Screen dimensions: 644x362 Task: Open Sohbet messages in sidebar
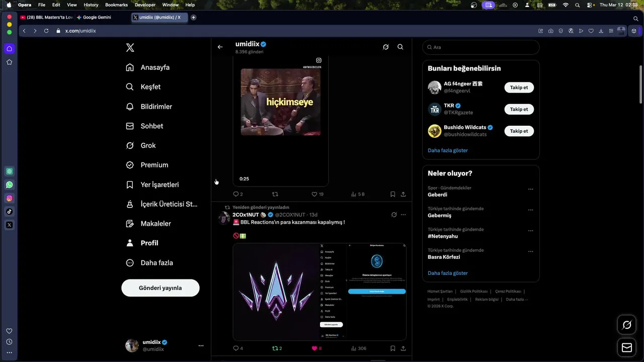(x=144, y=126)
